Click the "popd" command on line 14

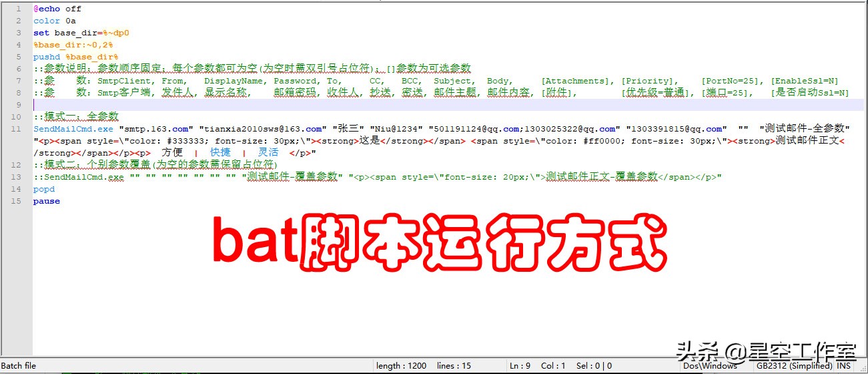tap(44, 189)
